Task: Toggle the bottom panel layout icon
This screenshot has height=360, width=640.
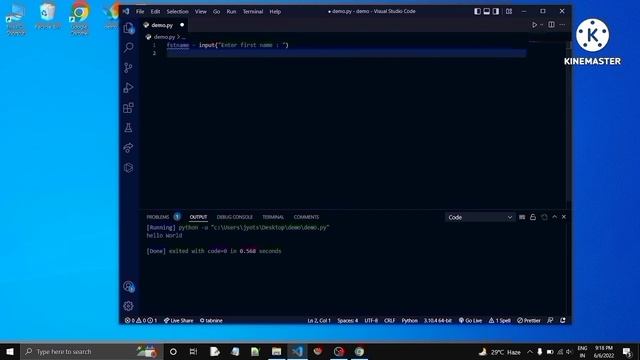Action: [x=487, y=11]
